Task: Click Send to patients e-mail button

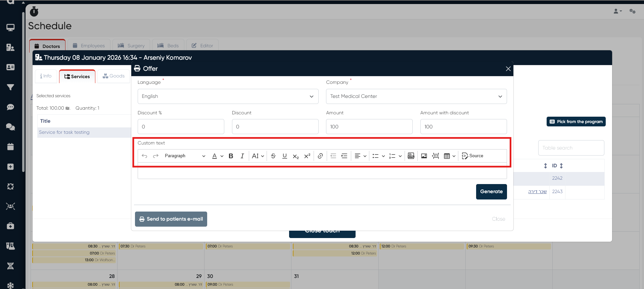Action: click(x=171, y=219)
